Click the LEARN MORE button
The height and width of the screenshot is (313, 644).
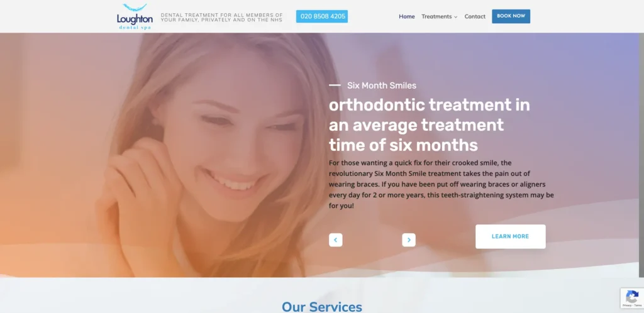coord(511,236)
